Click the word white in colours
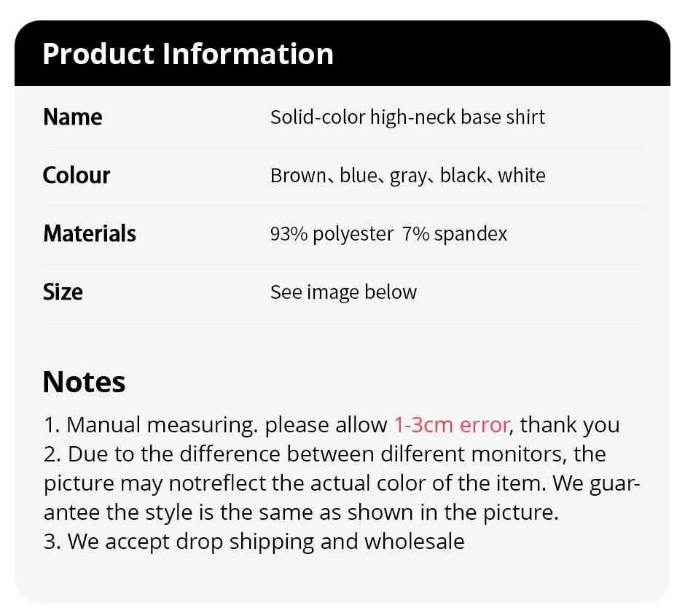 (522, 176)
